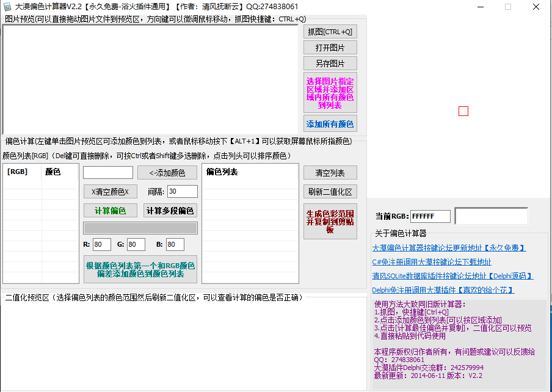Select the R value field
This screenshot has height=392, width=552.
pyautogui.click(x=102, y=244)
